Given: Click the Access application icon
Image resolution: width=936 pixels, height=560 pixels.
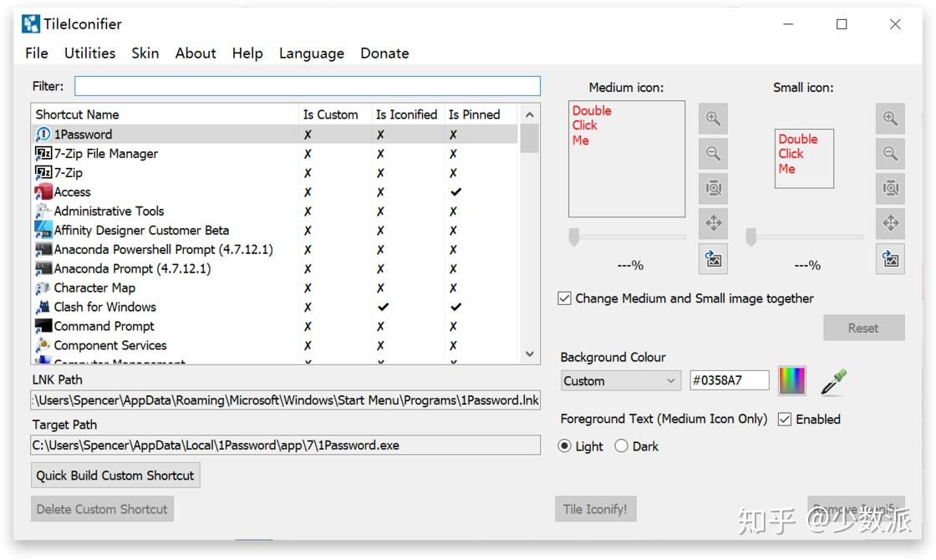Looking at the screenshot, I should [x=43, y=191].
